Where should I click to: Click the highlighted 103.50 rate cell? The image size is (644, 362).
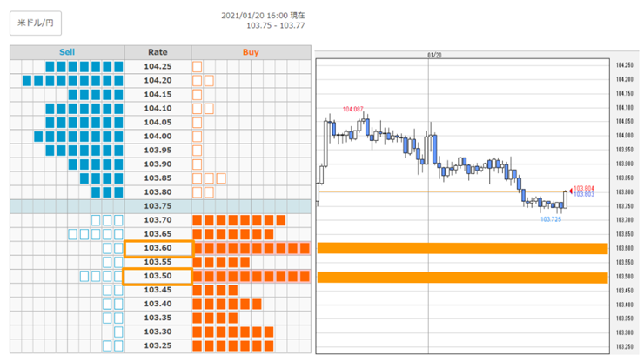(158, 276)
